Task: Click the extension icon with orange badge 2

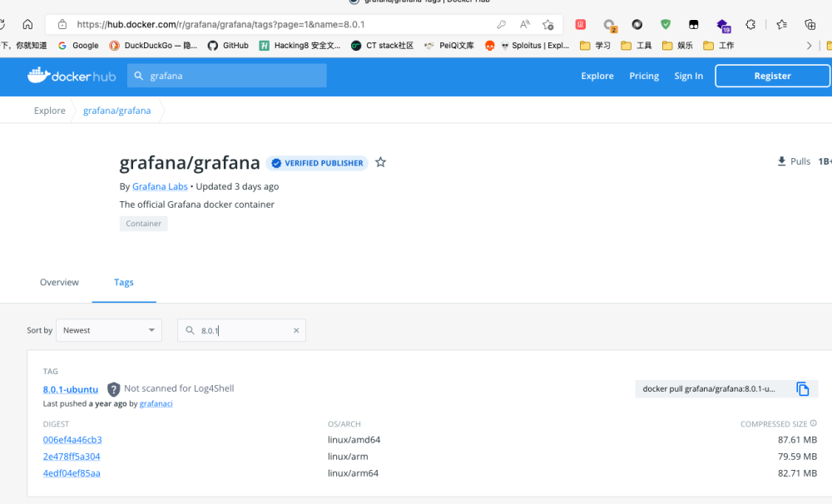Action: (609, 25)
